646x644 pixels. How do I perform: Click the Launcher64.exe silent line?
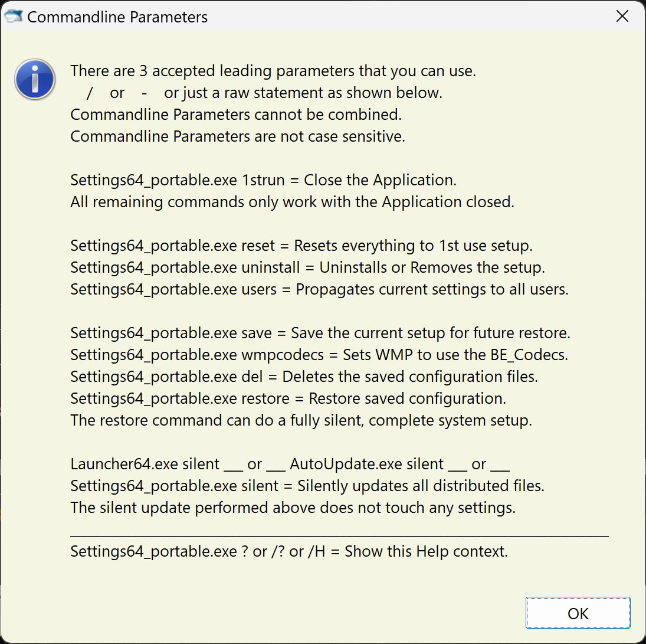pyautogui.click(x=290, y=464)
